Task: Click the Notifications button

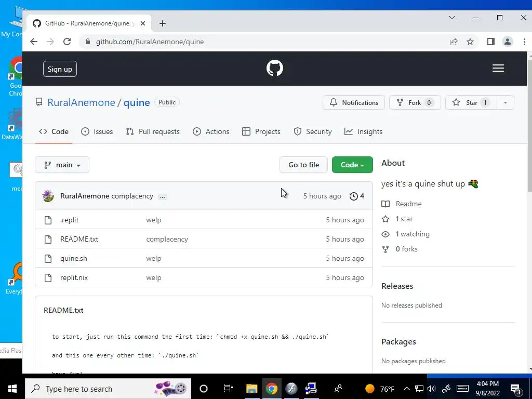Action: (353, 103)
